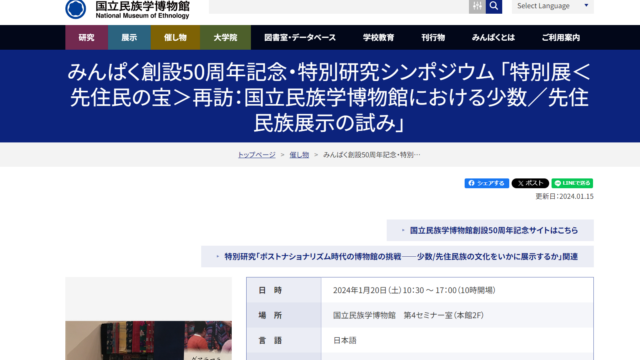Click the blue search magnifier icon

click(493, 6)
